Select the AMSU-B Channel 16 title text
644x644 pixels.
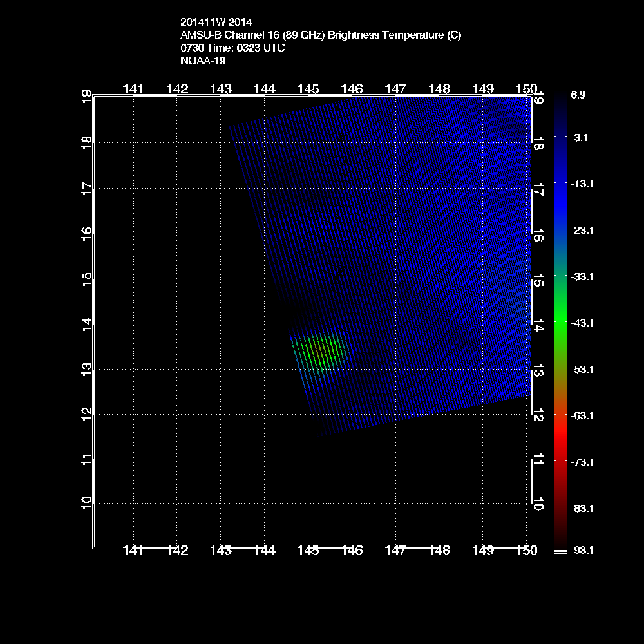coord(321,35)
